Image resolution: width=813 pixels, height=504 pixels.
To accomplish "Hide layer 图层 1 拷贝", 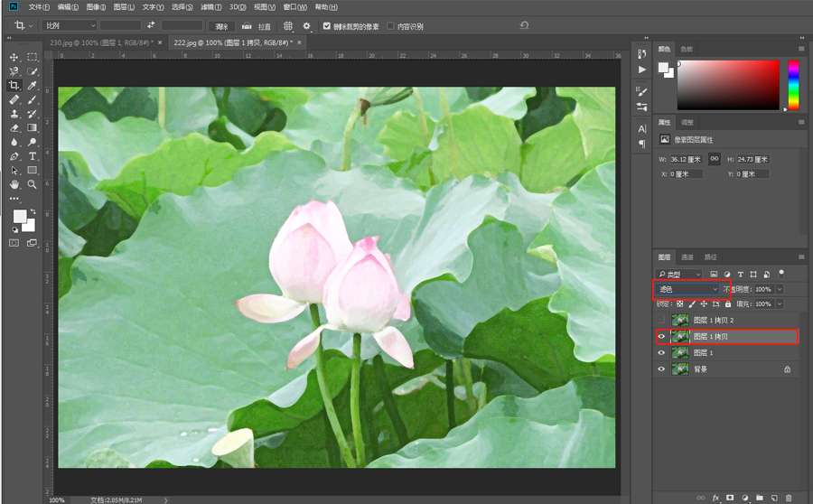I will [x=661, y=337].
